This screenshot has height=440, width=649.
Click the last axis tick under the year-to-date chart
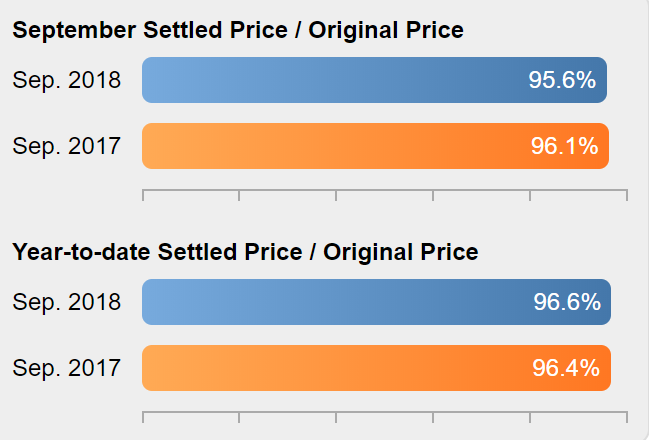tap(627, 417)
